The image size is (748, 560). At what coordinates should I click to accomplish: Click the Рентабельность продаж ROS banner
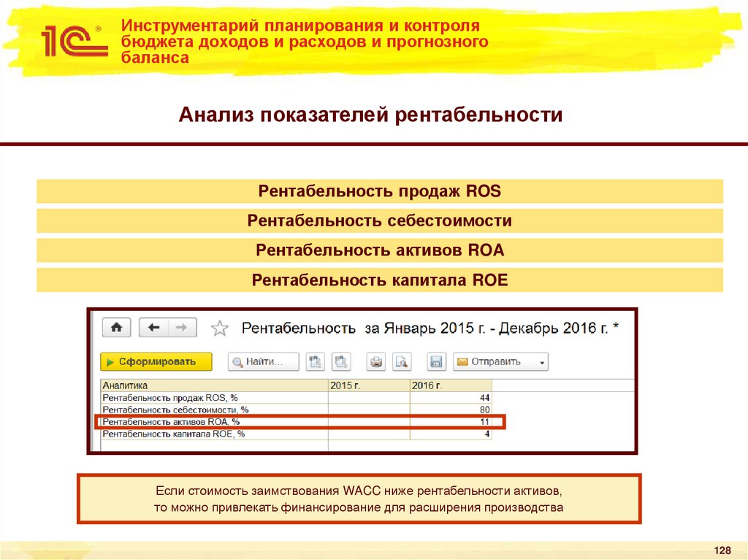pos(380,191)
